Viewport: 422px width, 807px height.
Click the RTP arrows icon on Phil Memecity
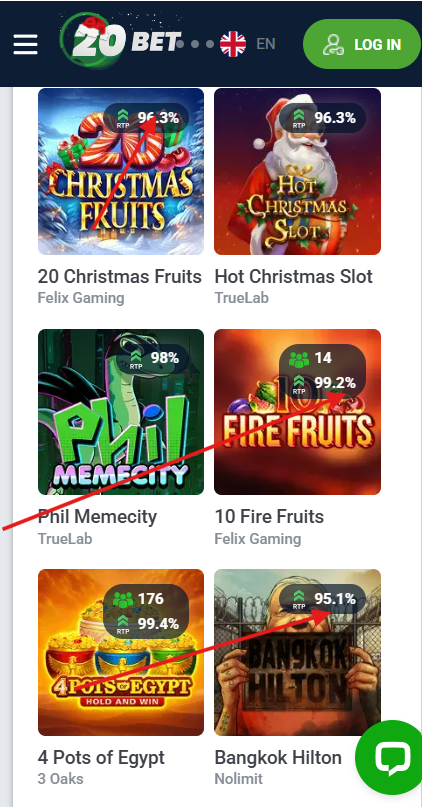136,359
